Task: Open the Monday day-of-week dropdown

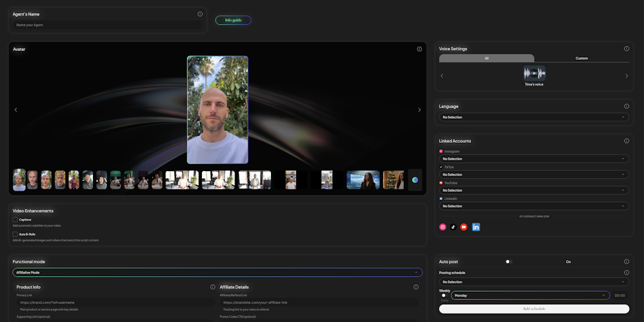Action: pos(530,295)
